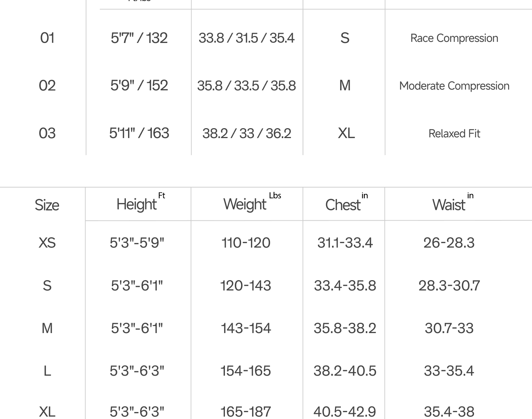This screenshot has height=419, width=532.
Task: Click the 110-120 weight cell
Action: click(246, 243)
